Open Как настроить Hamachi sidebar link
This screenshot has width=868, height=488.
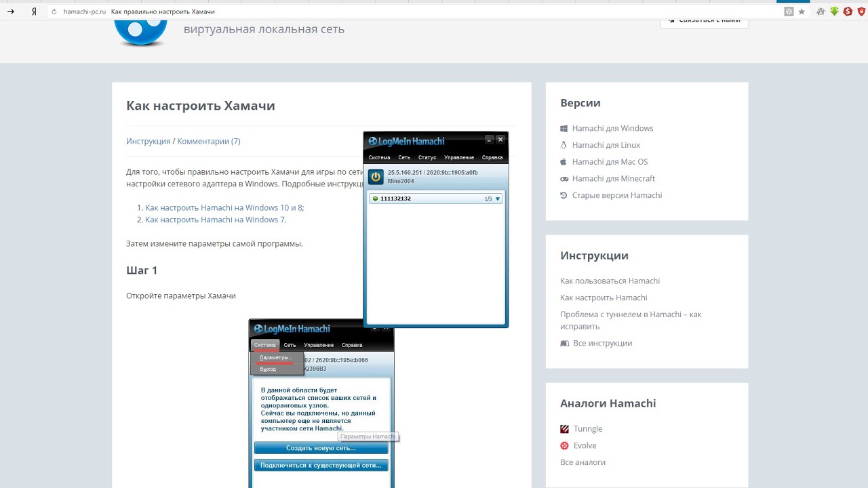604,298
